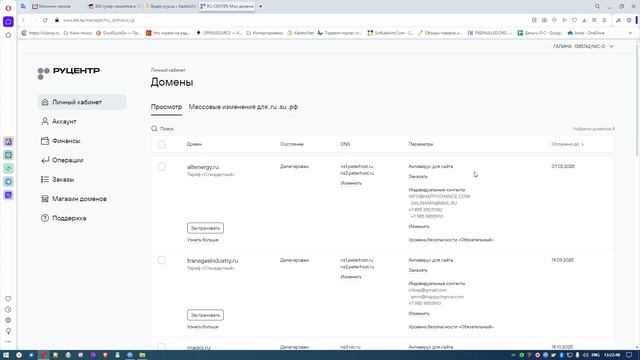Open notification center in taskbar

point(629,355)
